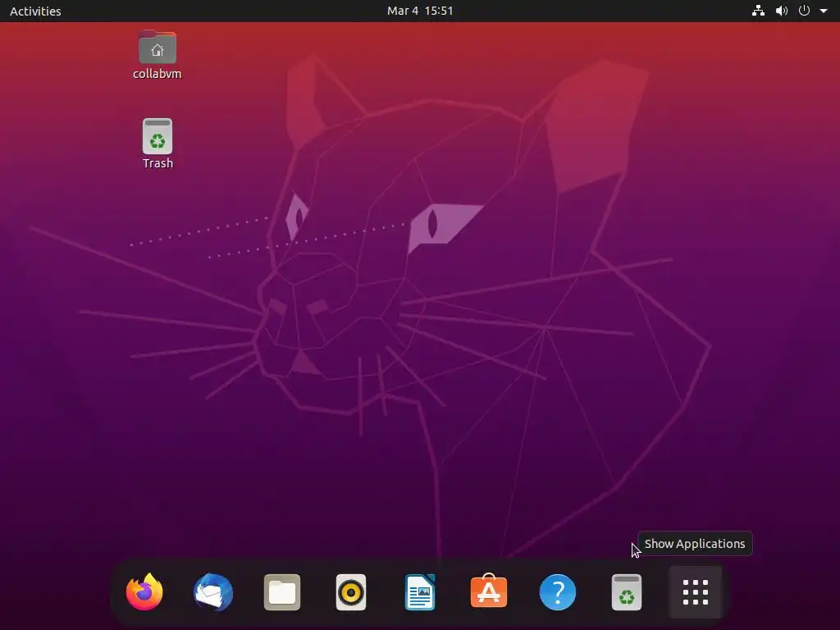840x630 pixels.
Task: Open the Files manager in the dock
Action: click(282, 592)
